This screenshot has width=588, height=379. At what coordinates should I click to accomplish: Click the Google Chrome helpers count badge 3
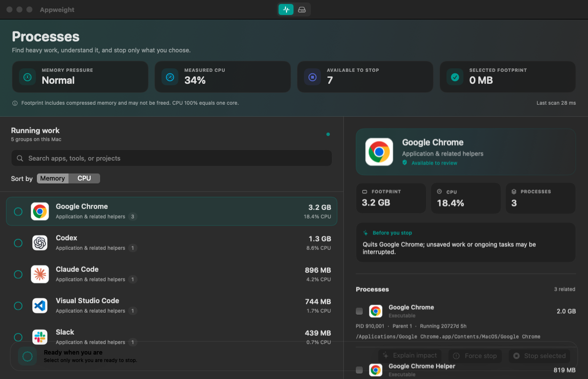133,216
